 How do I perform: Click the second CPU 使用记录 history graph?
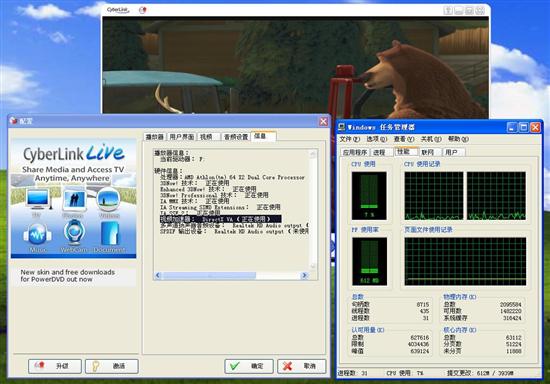[496, 196]
